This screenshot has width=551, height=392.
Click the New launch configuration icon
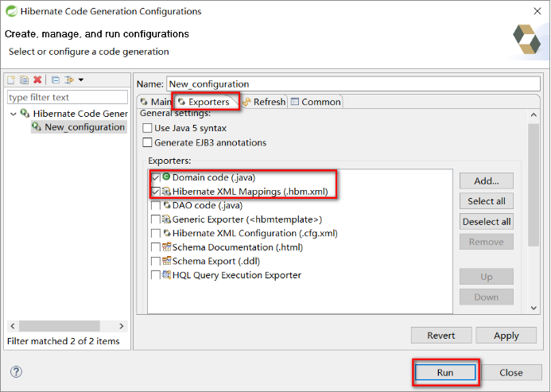pos(11,80)
